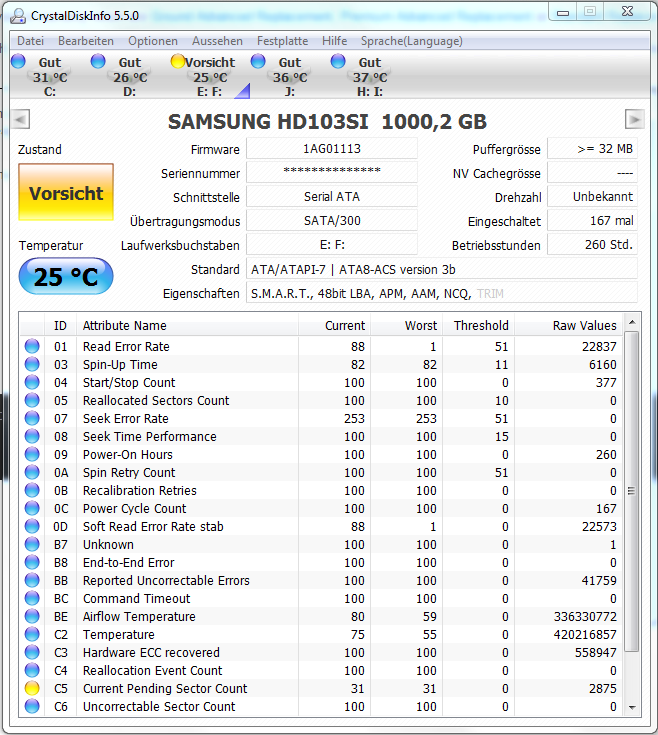Click the status icon for Start/Stop Count
Viewport: 658px width, 735px height.
(32, 382)
